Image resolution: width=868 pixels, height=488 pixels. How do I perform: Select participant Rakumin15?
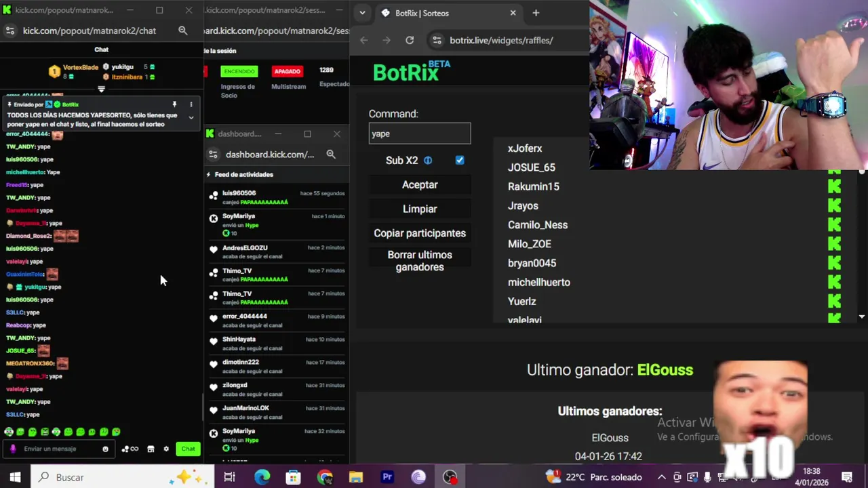(x=534, y=186)
